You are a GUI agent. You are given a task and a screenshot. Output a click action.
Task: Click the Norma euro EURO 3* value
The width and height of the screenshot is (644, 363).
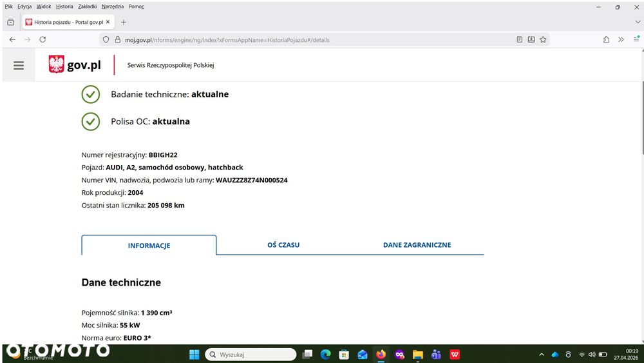point(137,338)
